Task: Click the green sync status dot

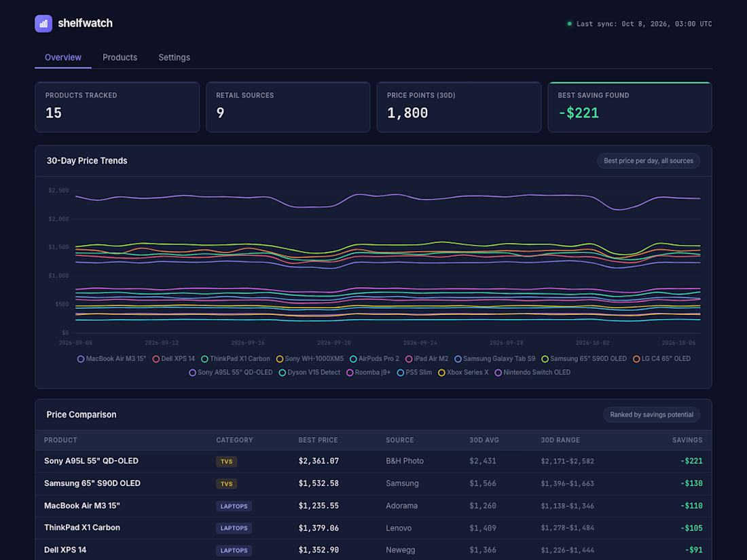Action: [x=569, y=23]
